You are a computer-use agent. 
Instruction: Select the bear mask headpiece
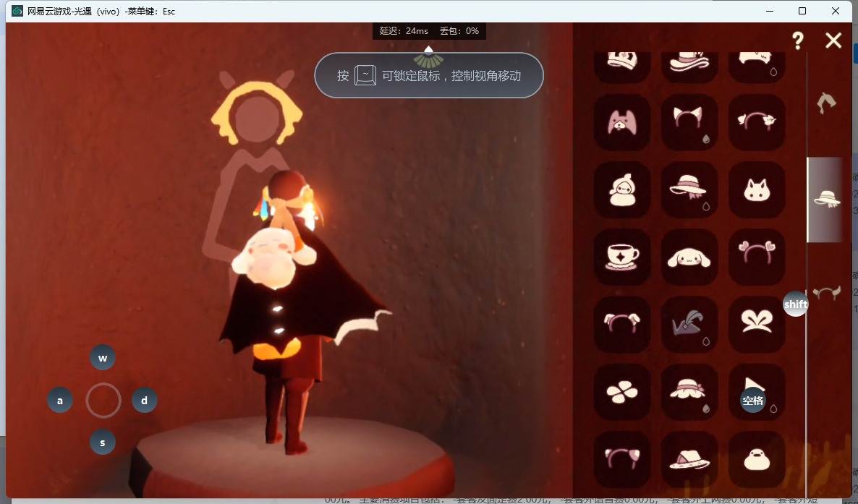pos(622,122)
